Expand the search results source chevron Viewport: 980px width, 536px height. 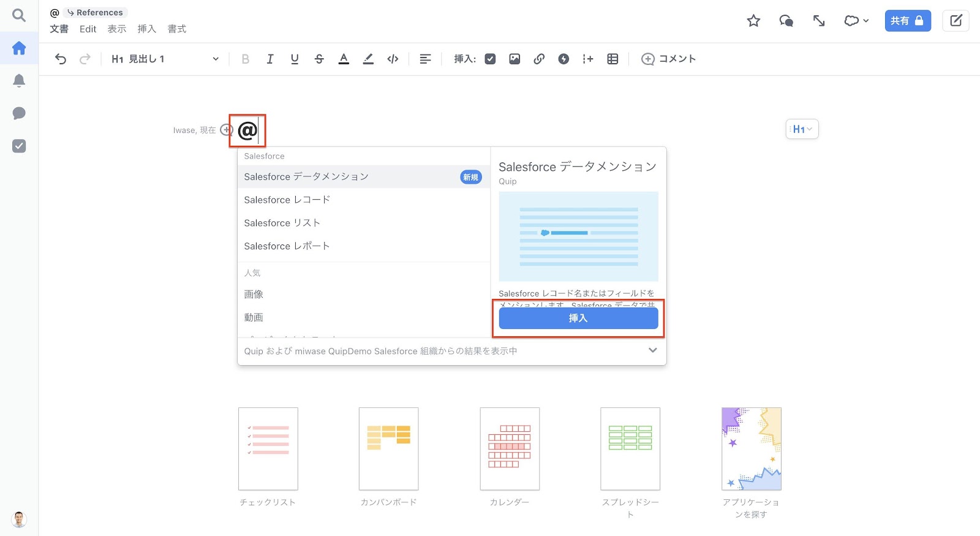(652, 350)
